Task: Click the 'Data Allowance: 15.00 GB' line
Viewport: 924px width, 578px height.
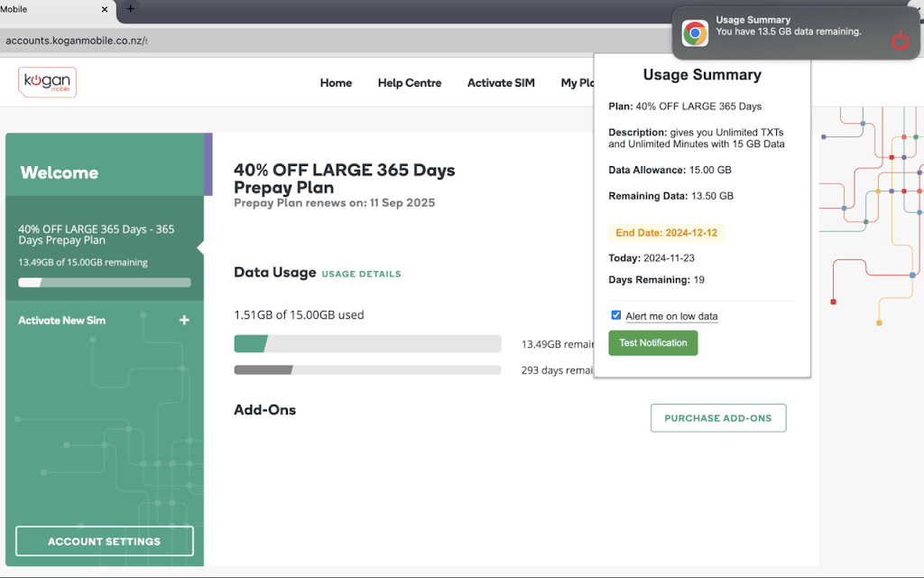Action: click(x=670, y=170)
